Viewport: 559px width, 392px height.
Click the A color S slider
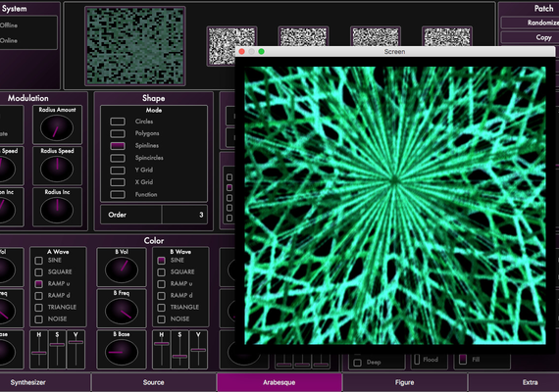[57, 345]
